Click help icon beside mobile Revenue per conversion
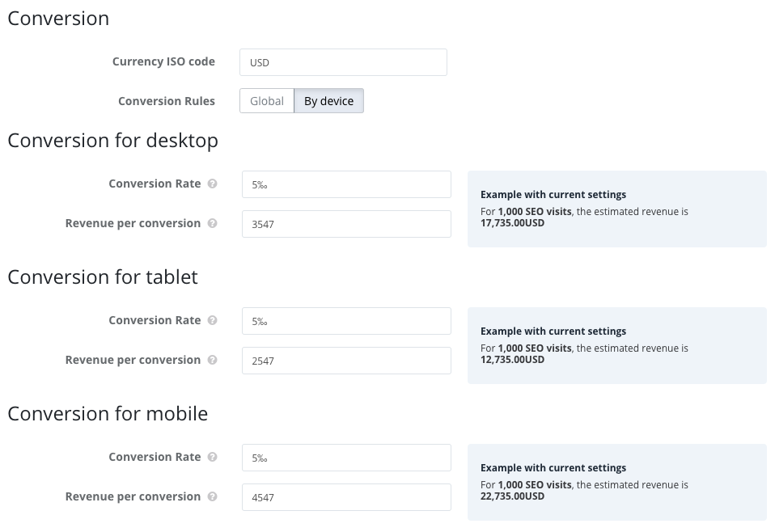775x532 pixels. pos(212,496)
